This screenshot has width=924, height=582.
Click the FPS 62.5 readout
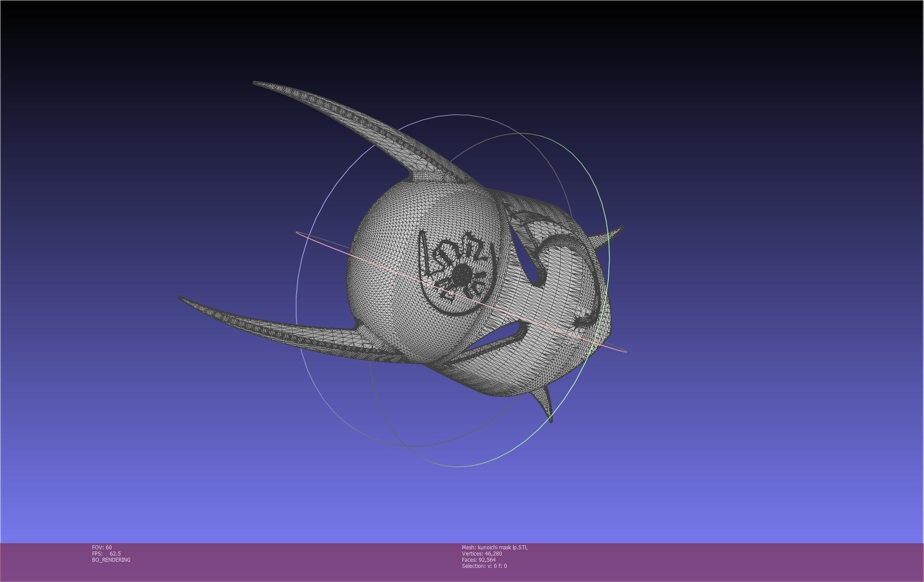click(x=106, y=553)
